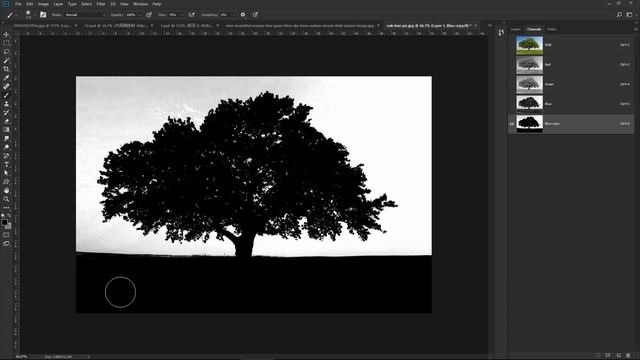This screenshot has width=640, height=360.
Task: Show the Red channel visibility box
Action: [x=512, y=64]
